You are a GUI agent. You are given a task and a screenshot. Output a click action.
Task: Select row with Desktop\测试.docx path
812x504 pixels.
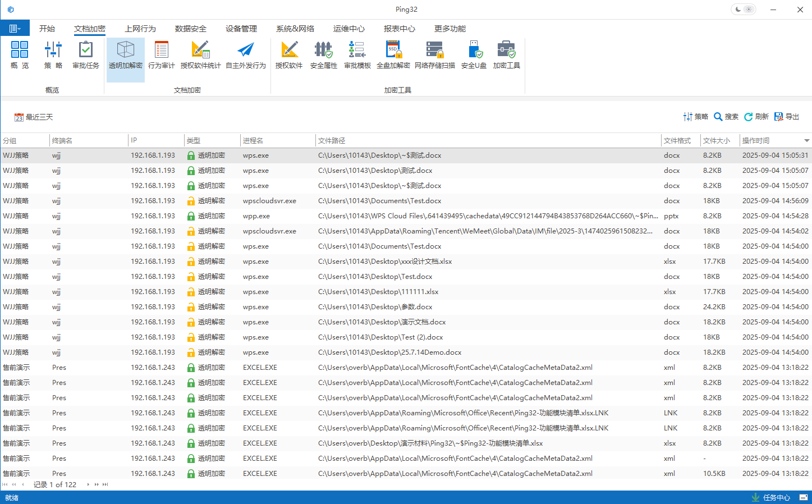(x=406, y=171)
